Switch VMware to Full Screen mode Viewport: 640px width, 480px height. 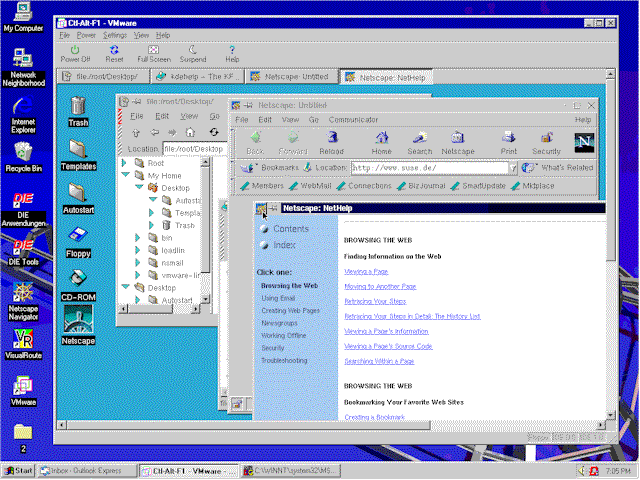tap(154, 54)
